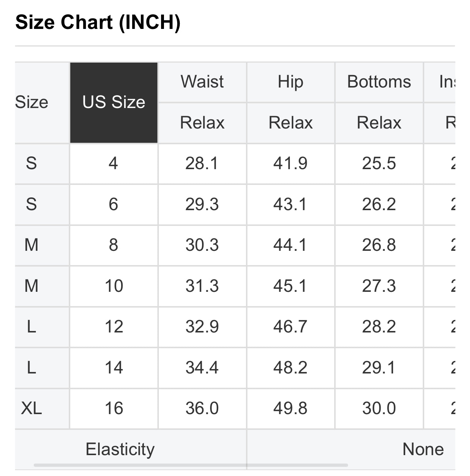Click the Size column header
Image resolution: width=470 pixels, height=476 pixels.
point(32,102)
